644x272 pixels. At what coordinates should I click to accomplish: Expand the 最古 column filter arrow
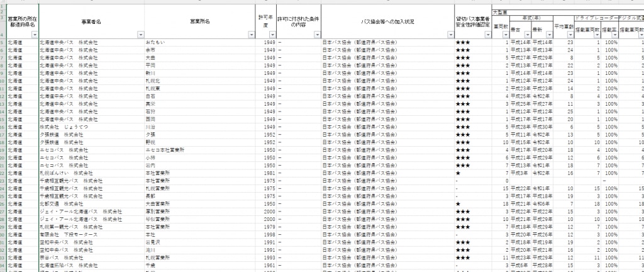526,35
